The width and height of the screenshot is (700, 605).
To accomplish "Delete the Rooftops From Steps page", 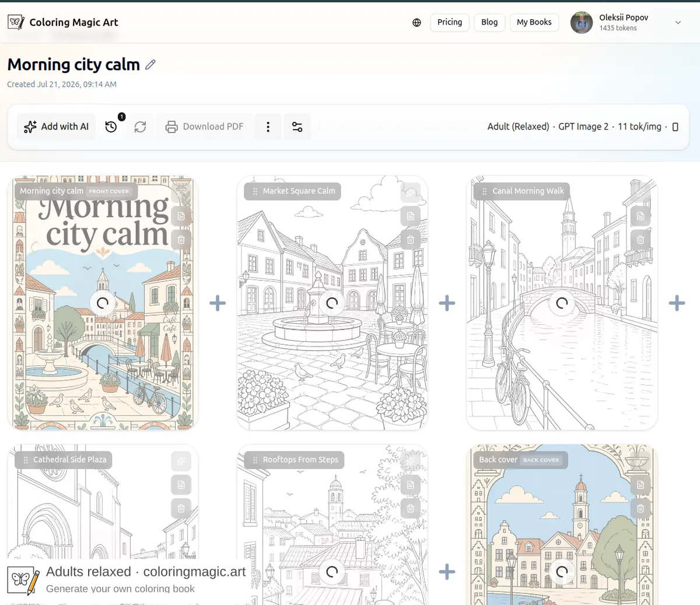I will coord(411,508).
